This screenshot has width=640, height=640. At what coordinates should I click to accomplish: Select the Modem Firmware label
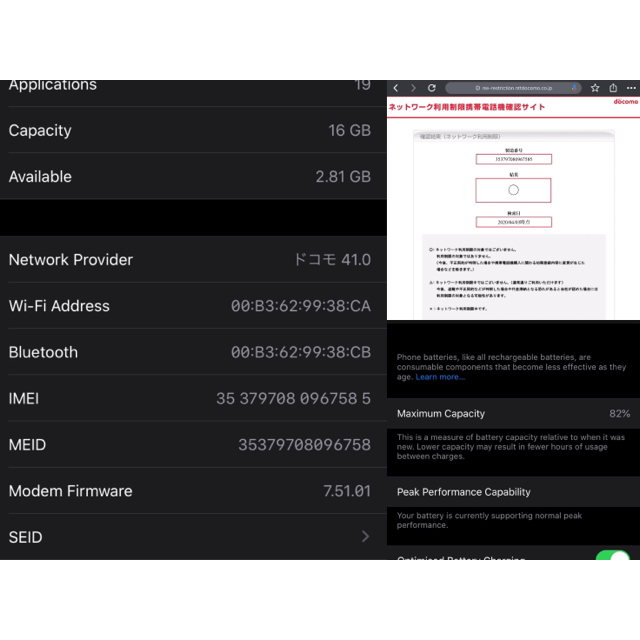tap(70, 491)
